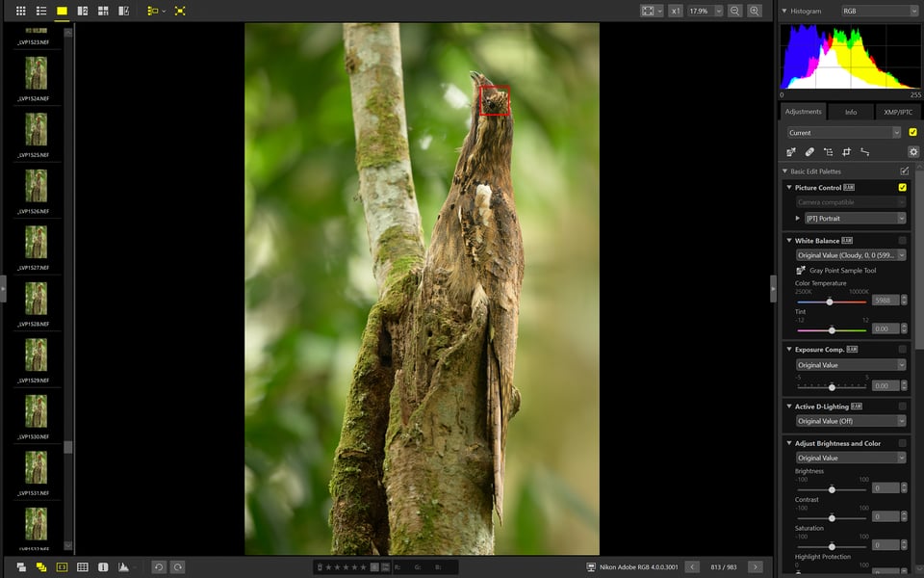
Task: Select the color control point tool
Action: click(828, 152)
